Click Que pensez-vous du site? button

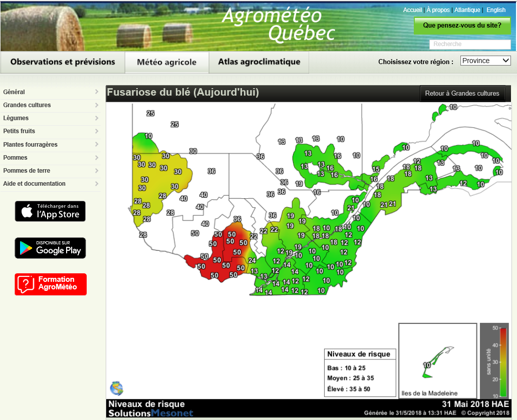pos(462,25)
